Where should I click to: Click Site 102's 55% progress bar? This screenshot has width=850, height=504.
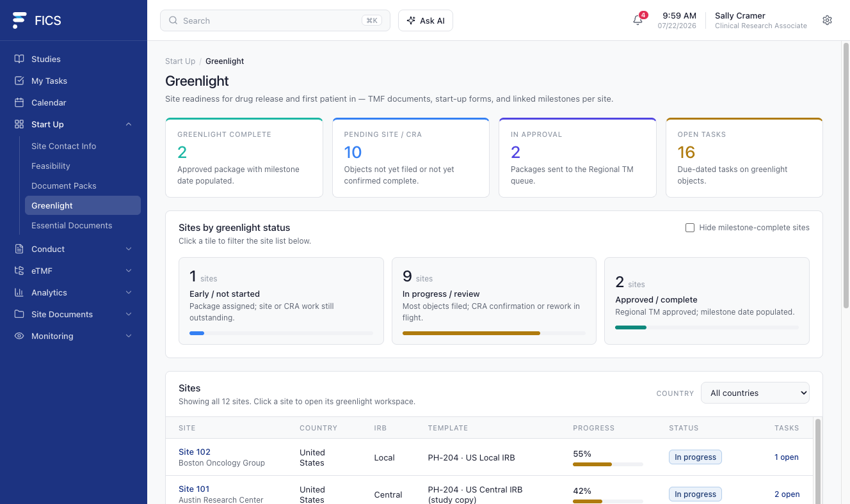tap(608, 464)
